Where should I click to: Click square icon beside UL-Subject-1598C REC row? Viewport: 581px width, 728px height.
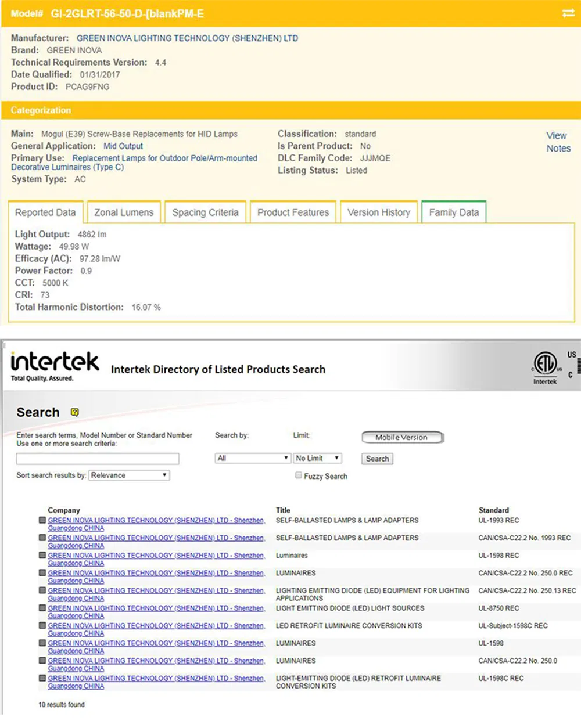[42, 625]
